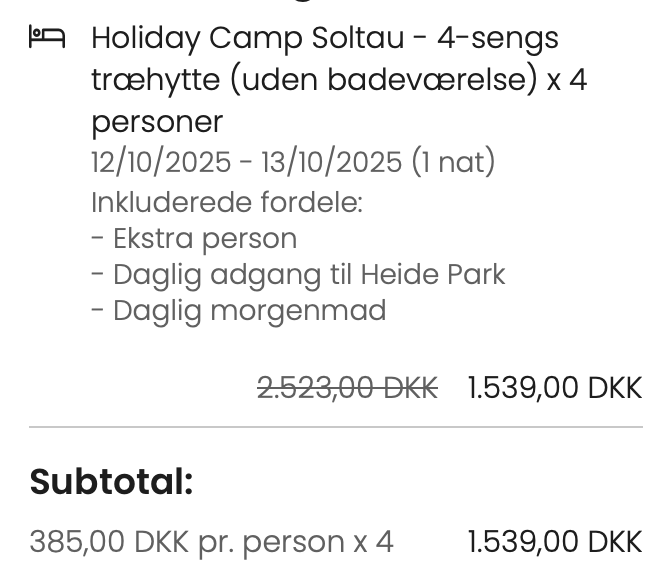Click the crossed-out price 2.523,00 DKK
This screenshot has height=570, width=664.
(x=347, y=388)
